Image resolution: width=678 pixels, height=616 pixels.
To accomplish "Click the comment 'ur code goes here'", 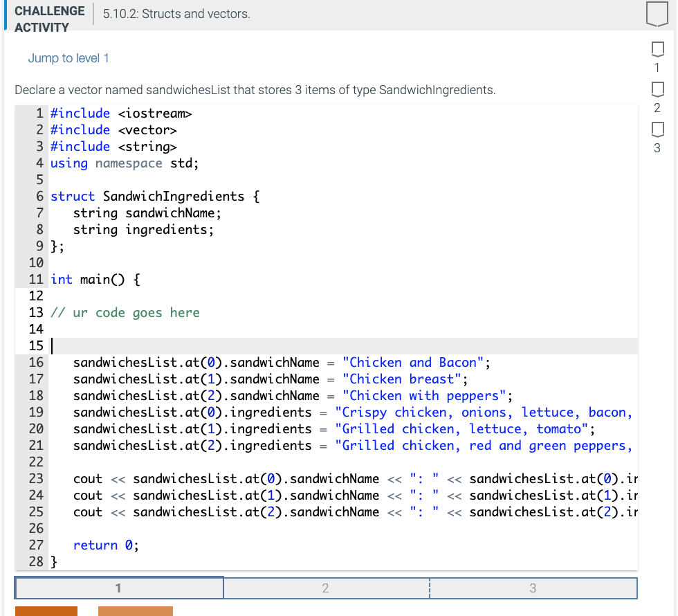I will pyautogui.click(x=125, y=312).
